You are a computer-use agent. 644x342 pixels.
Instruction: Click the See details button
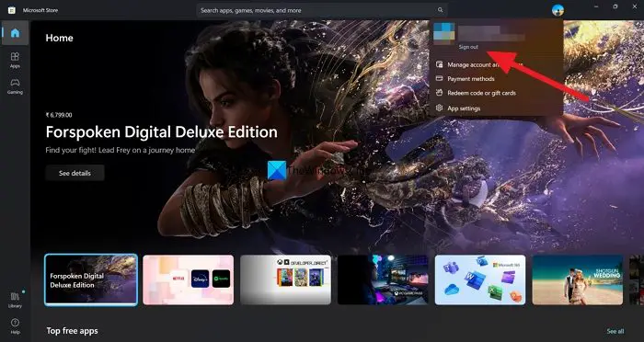click(75, 173)
